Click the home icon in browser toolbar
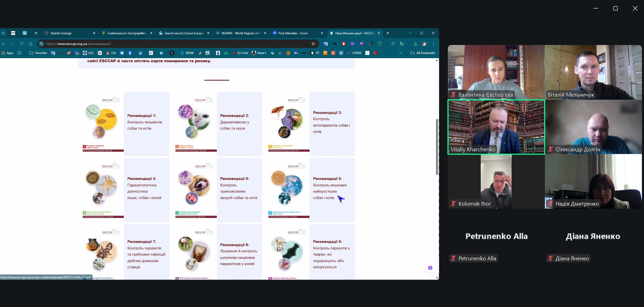Screen dimensions: 644x307 click(31, 44)
